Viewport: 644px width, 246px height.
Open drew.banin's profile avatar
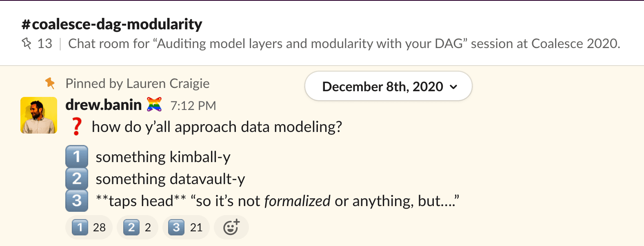point(39,115)
